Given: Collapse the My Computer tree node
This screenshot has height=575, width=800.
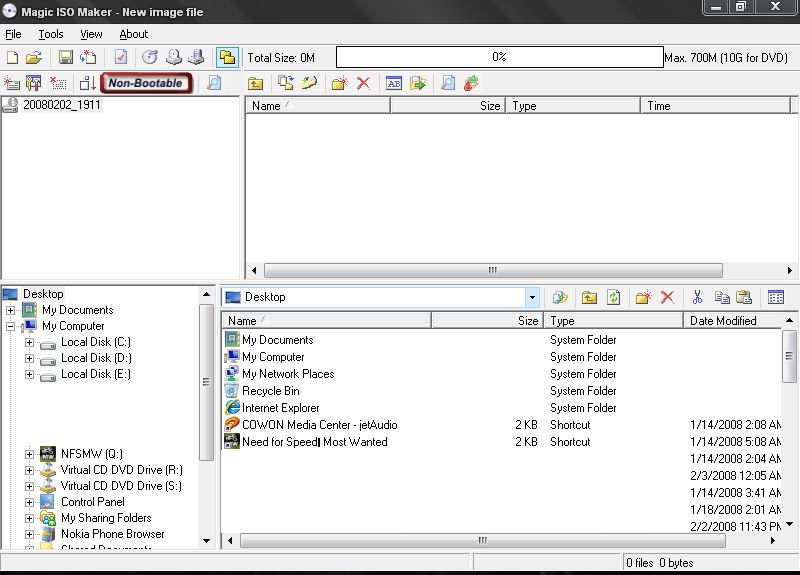Looking at the screenshot, I should click(10, 326).
